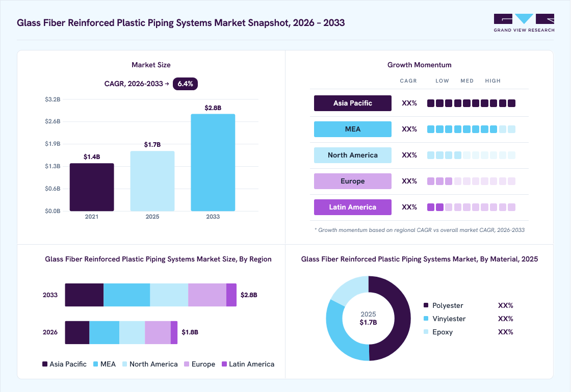Click the Asia Pacific momentum indicator squares

471,103
